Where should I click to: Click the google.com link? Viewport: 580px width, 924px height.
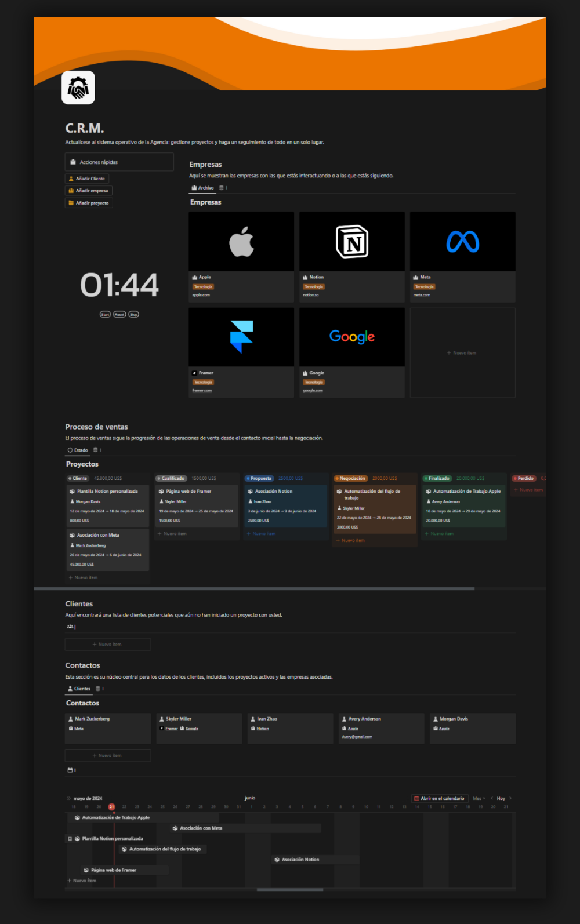pyautogui.click(x=313, y=391)
